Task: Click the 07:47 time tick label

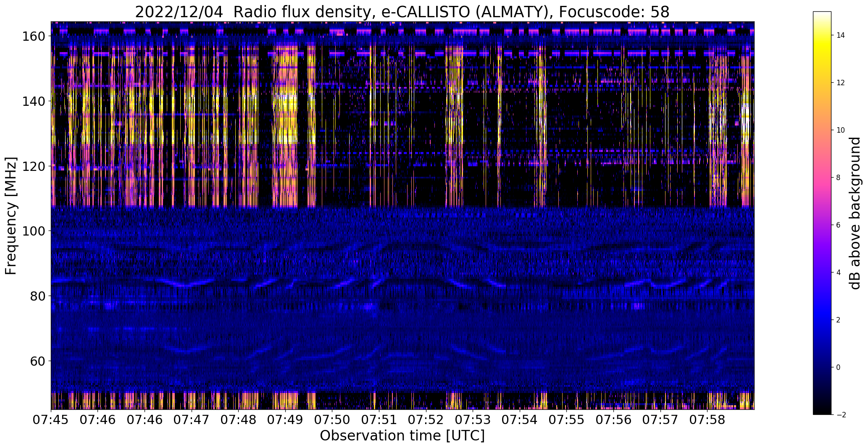Action: (x=192, y=419)
